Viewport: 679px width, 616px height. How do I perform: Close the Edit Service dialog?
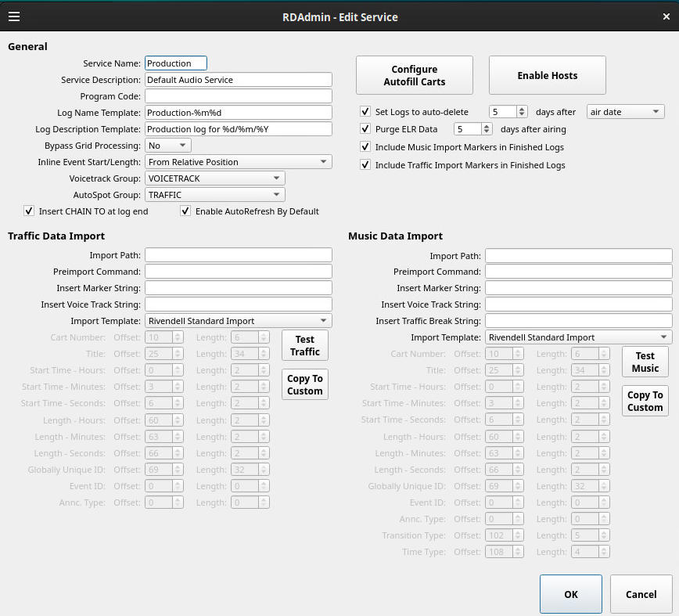pyautogui.click(x=666, y=16)
